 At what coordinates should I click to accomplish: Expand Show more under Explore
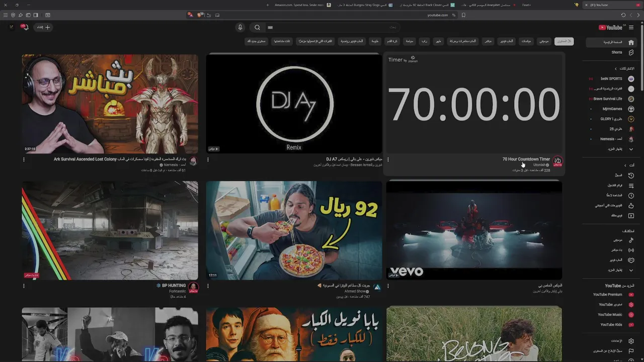tap(612, 270)
